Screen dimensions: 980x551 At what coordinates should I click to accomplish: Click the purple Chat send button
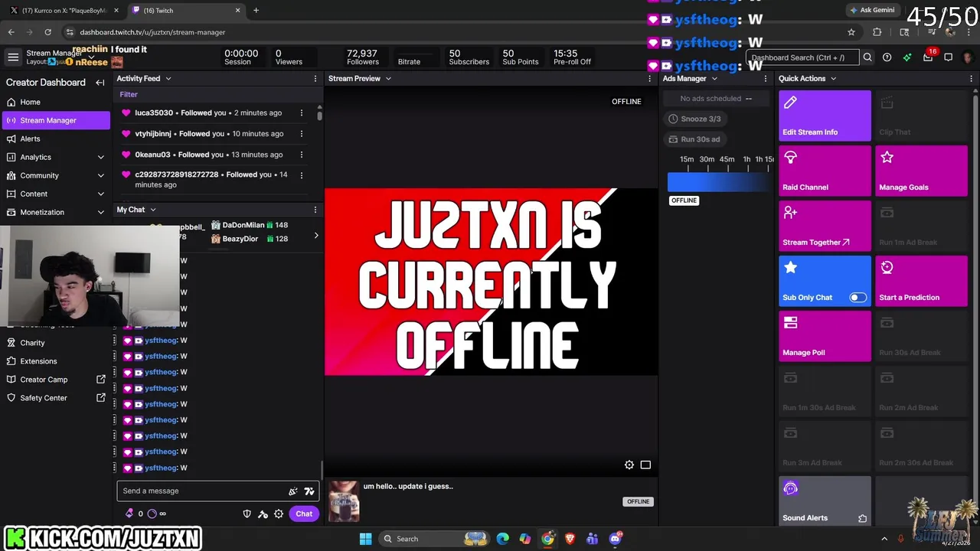pyautogui.click(x=304, y=514)
